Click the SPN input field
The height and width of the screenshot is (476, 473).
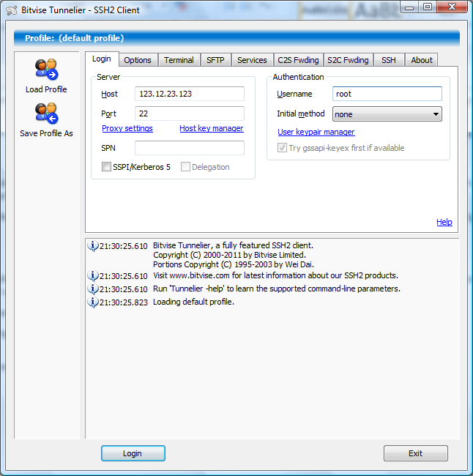point(190,148)
